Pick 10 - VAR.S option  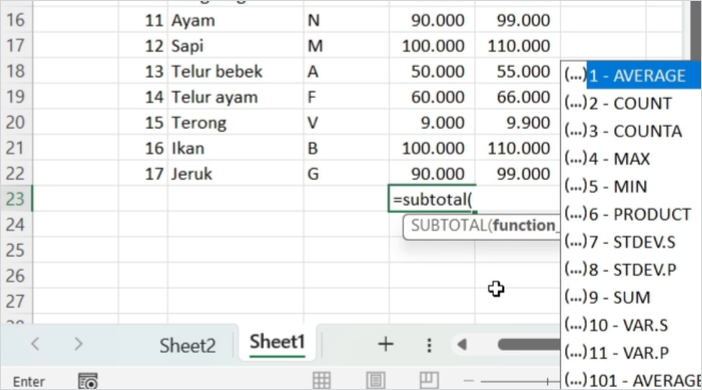tap(631, 325)
